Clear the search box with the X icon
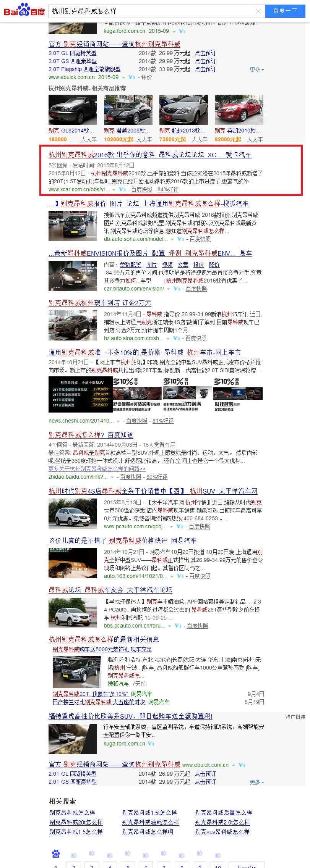The height and width of the screenshot is (868, 310). click(x=258, y=11)
